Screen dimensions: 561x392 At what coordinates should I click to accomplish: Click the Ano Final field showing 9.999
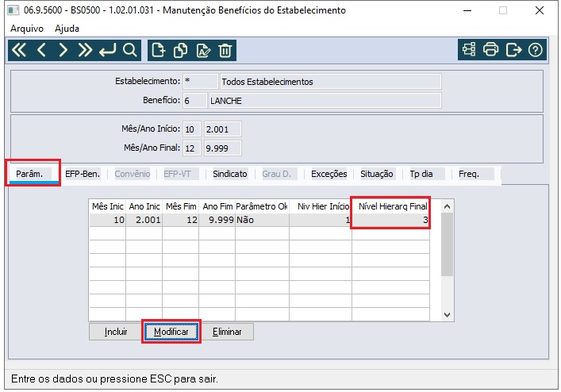[x=223, y=148]
